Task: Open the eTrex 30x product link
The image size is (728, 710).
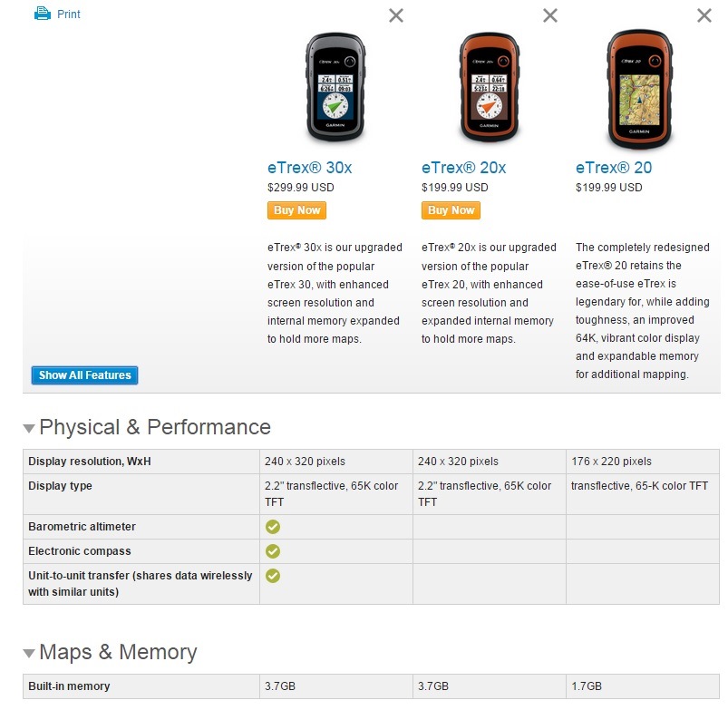Action: (309, 168)
